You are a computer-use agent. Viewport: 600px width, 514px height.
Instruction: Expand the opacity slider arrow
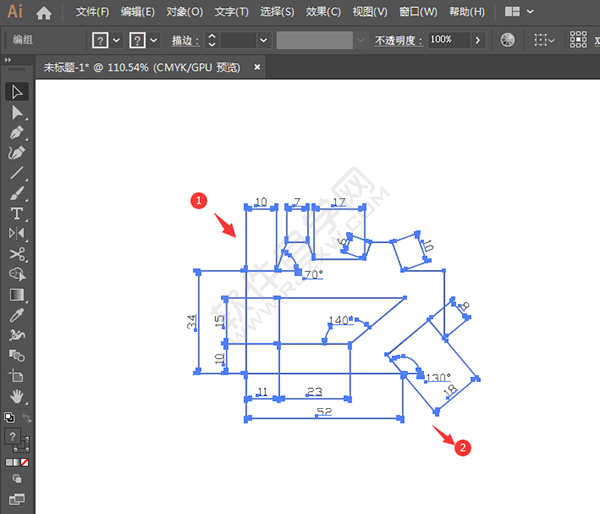click(478, 40)
